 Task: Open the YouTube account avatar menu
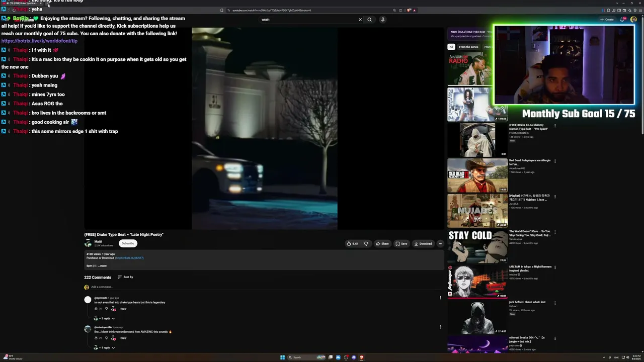(633, 20)
